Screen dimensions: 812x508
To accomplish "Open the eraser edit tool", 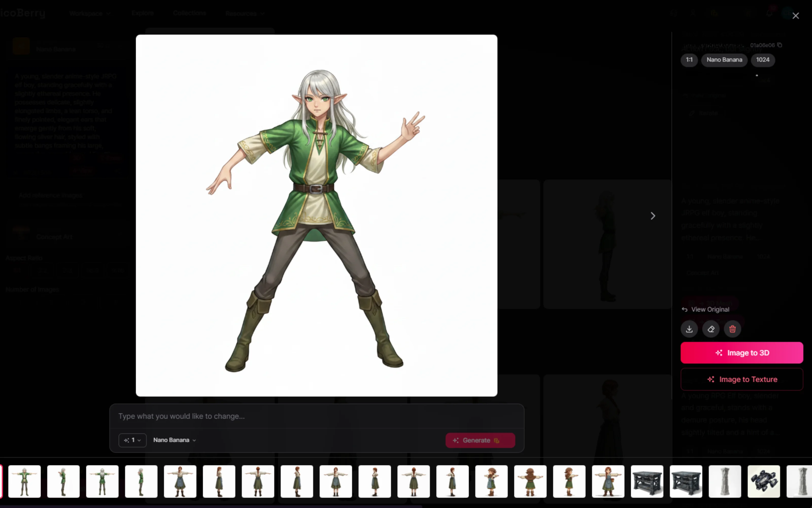I will pyautogui.click(x=711, y=329).
